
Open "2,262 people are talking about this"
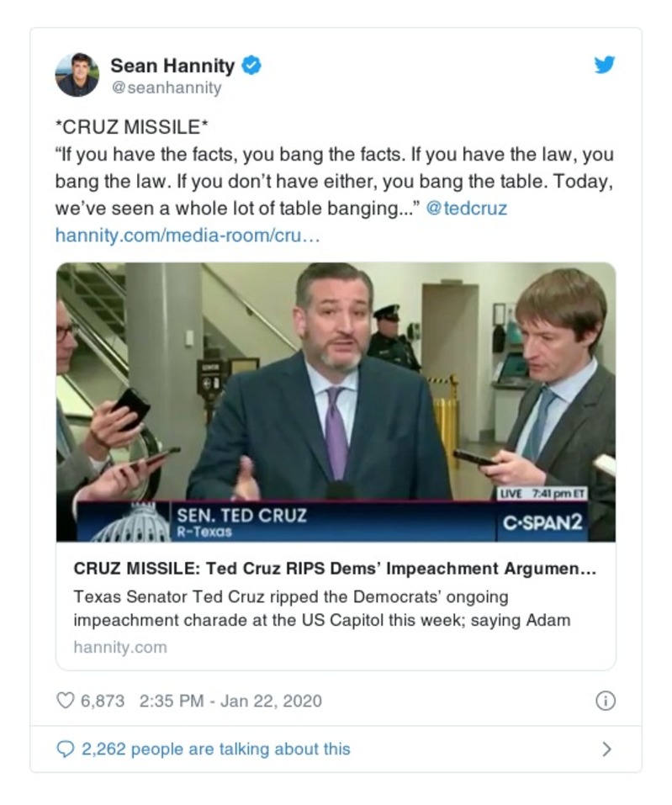[215, 749]
